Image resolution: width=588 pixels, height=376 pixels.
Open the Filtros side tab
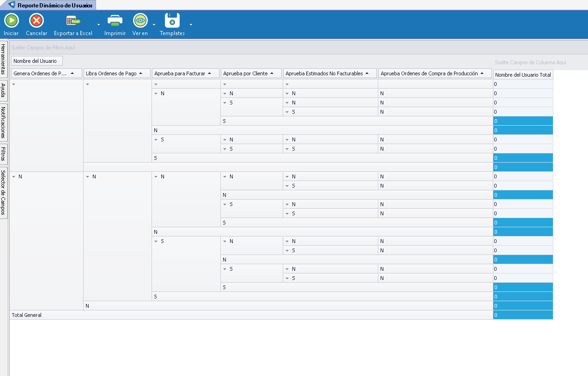coord(4,154)
